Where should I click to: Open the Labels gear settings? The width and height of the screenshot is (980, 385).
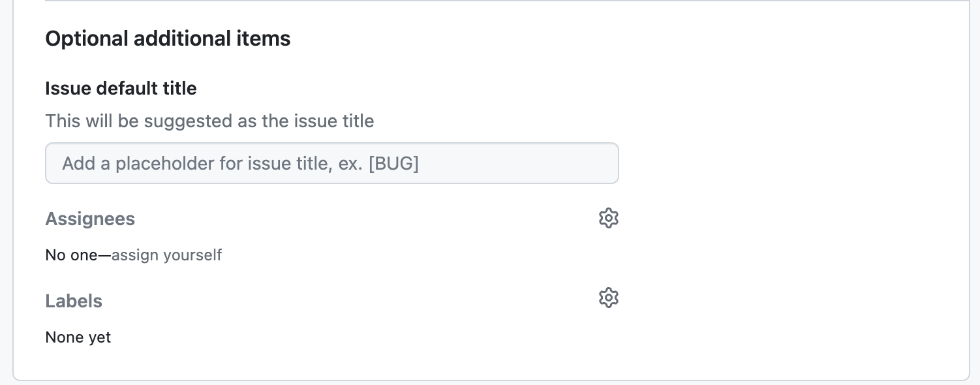608,298
